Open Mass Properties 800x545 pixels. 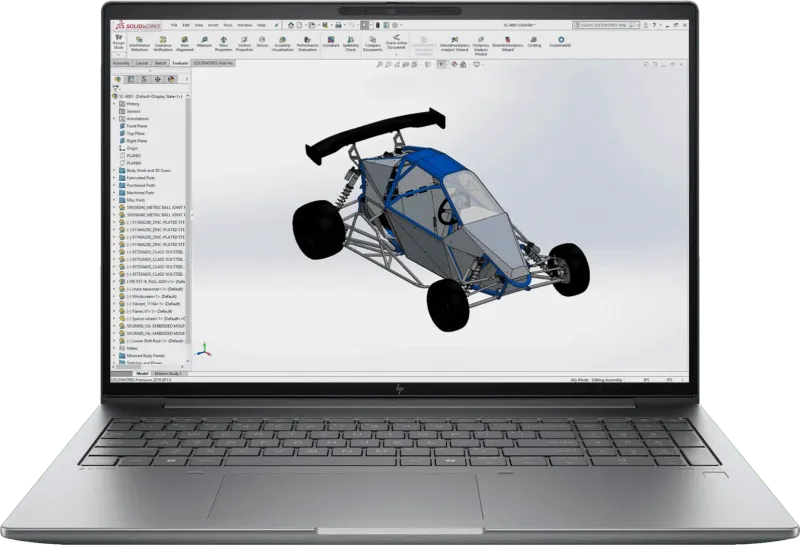click(223, 44)
